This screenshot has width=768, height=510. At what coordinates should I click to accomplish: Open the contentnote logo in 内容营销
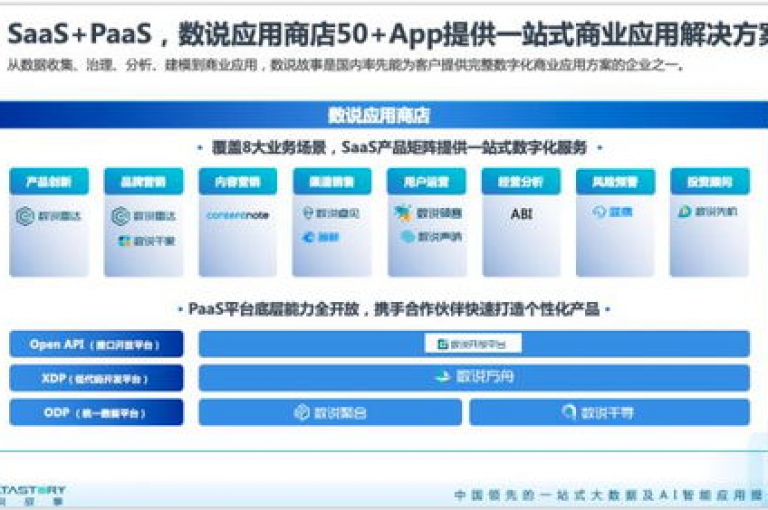tap(238, 215)
